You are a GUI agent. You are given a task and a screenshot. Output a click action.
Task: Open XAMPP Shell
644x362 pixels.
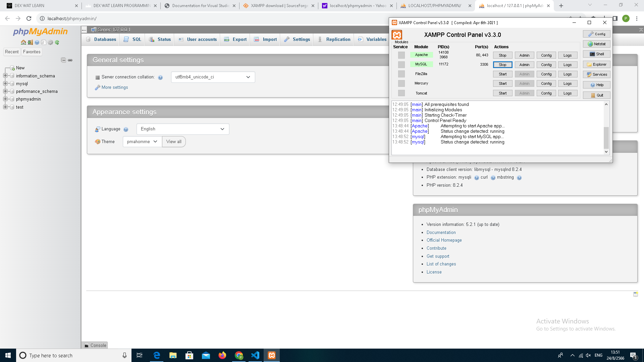coord(596,54)
